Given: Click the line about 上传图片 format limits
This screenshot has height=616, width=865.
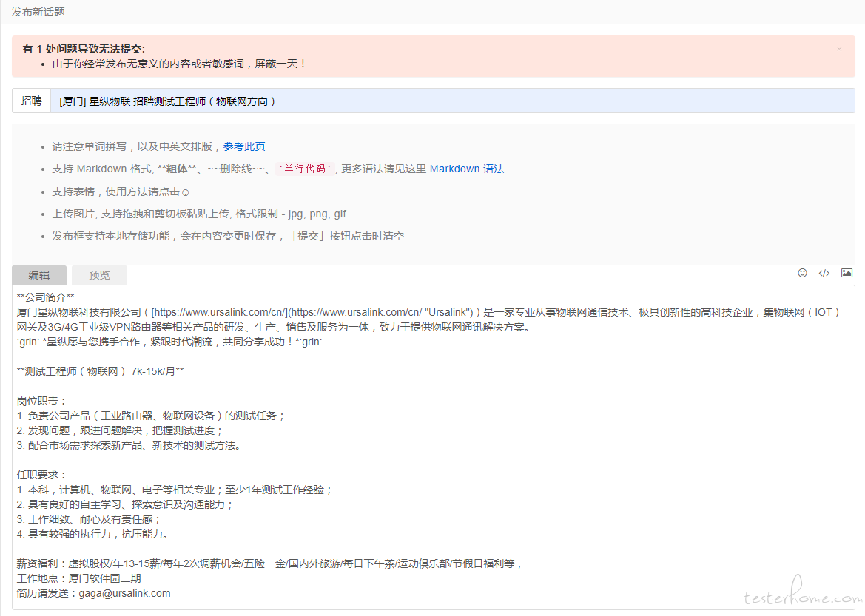Looking at the screenshot, I should point(199,214).
